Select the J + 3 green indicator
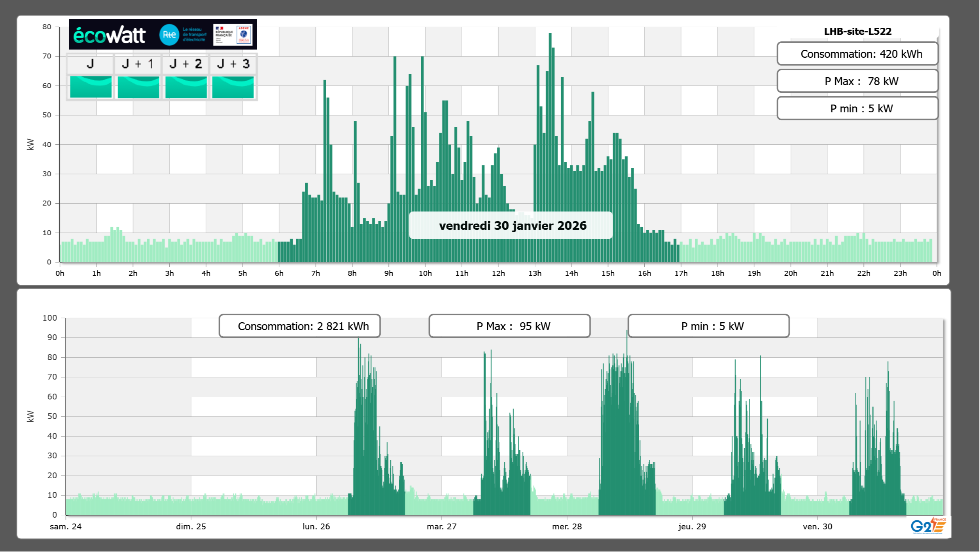 pyautogui.click(x=233, y=87)
